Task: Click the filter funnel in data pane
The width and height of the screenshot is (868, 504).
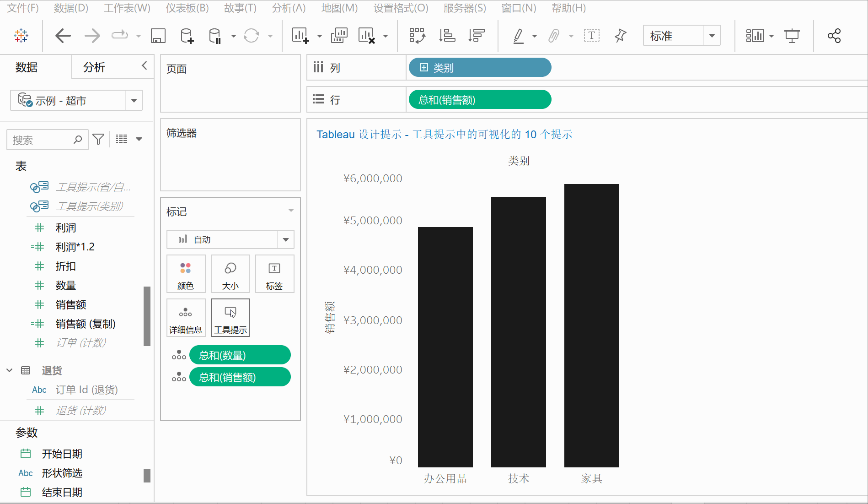Action: point(98,139)
